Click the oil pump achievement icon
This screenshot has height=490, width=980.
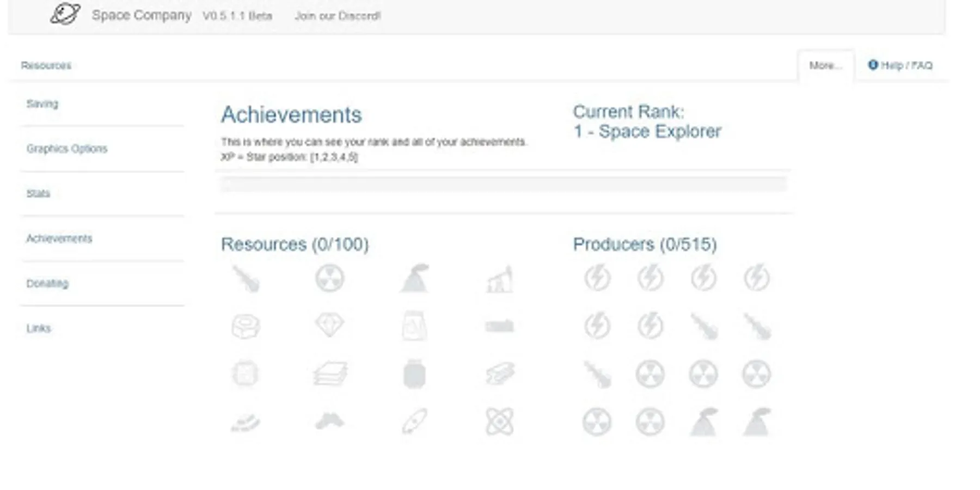499,280
